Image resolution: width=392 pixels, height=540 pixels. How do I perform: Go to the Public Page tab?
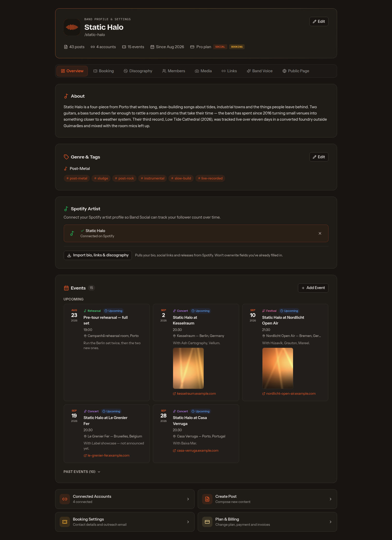[x=296, y=71]
